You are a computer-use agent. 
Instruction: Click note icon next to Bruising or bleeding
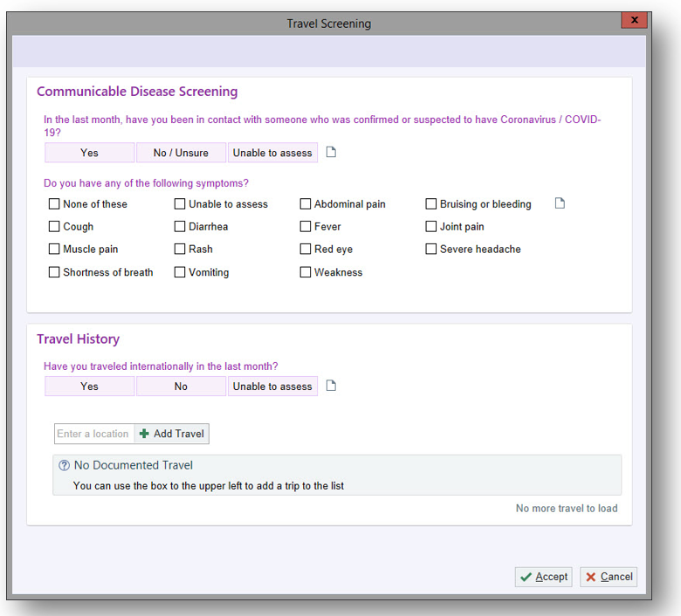[561, 203]
